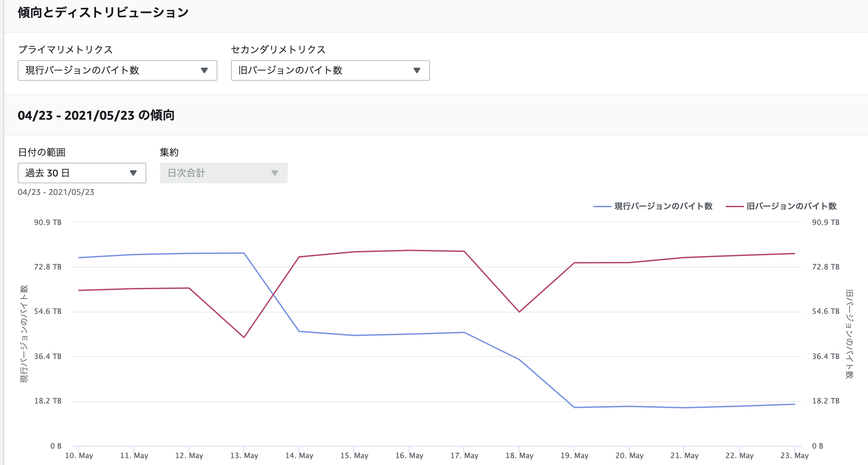Click the grey arrow icon in 日次合計 selector
This screenshot has height=465, width=868.
(x=274, y=173)
